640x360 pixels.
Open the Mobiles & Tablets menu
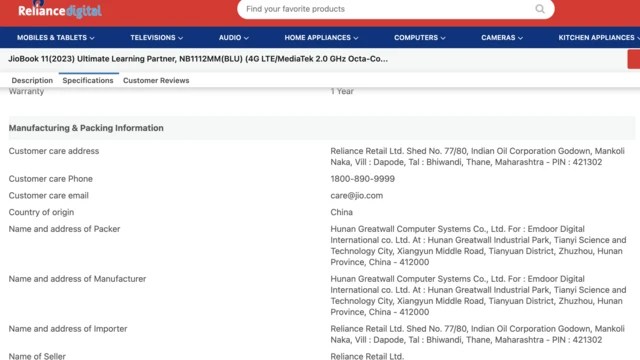[56, 38]
